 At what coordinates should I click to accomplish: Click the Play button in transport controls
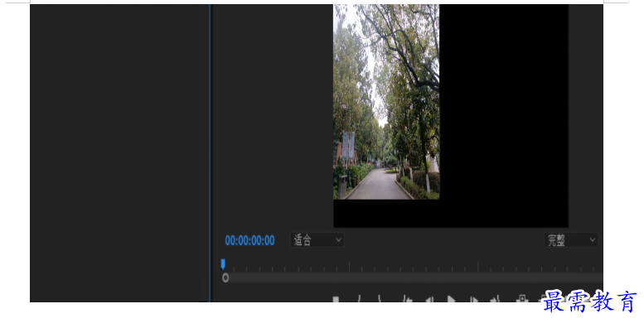[452, 299]
